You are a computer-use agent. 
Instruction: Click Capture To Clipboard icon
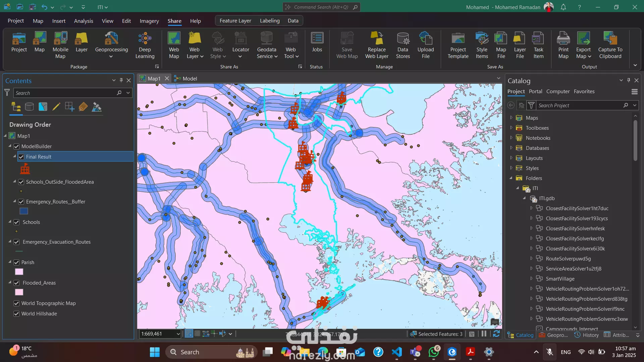tap(610, 45)
